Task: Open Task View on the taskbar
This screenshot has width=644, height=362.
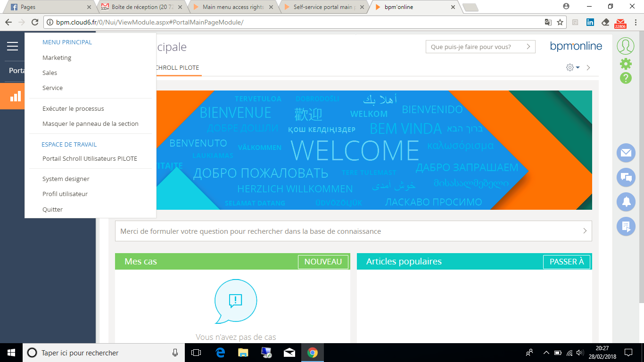Action: click(196, 353)
